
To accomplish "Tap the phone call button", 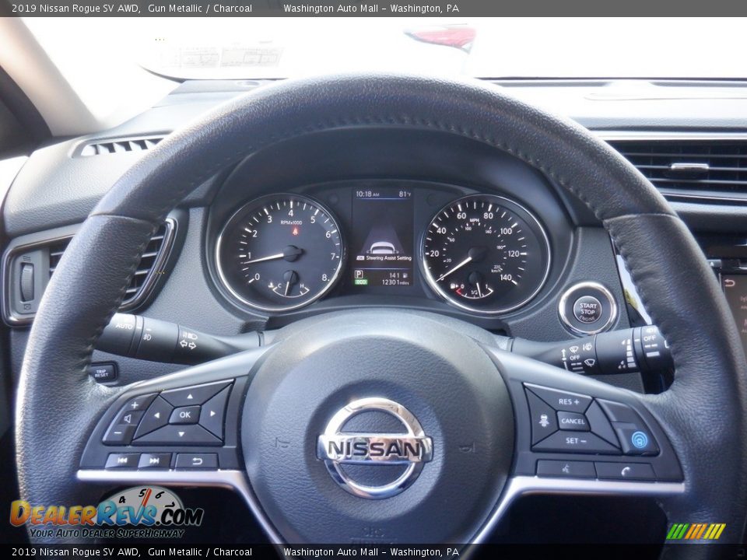I will click(x=625, y=471).
